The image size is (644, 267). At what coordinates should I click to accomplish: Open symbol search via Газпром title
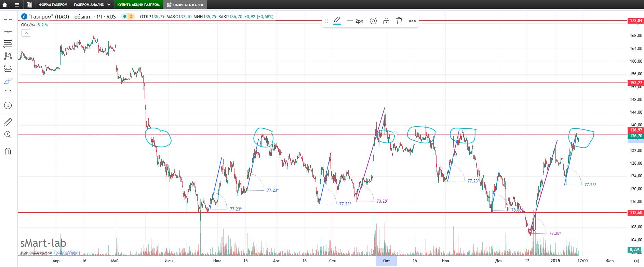(72, 16)
